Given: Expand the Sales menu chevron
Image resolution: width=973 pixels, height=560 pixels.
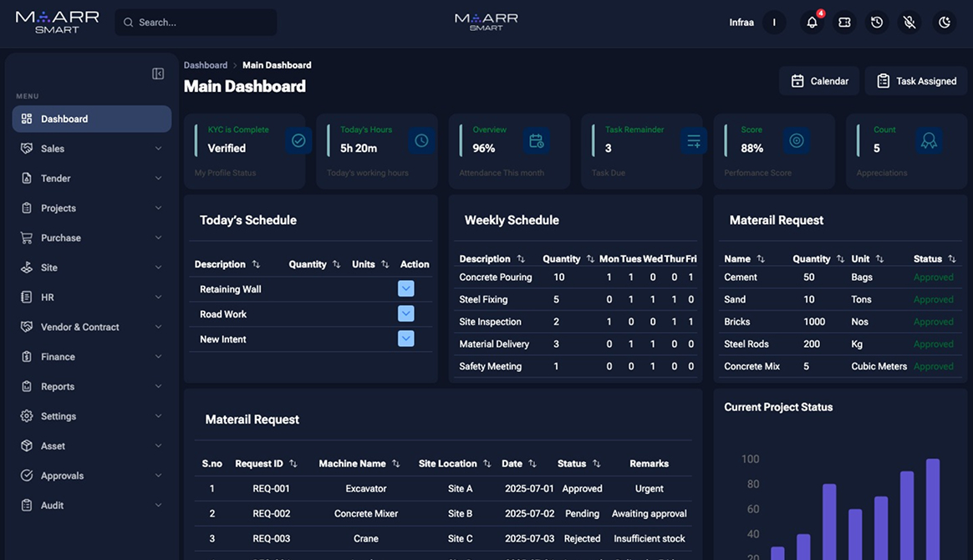Looking at the screenshot, I should [158, 148].
